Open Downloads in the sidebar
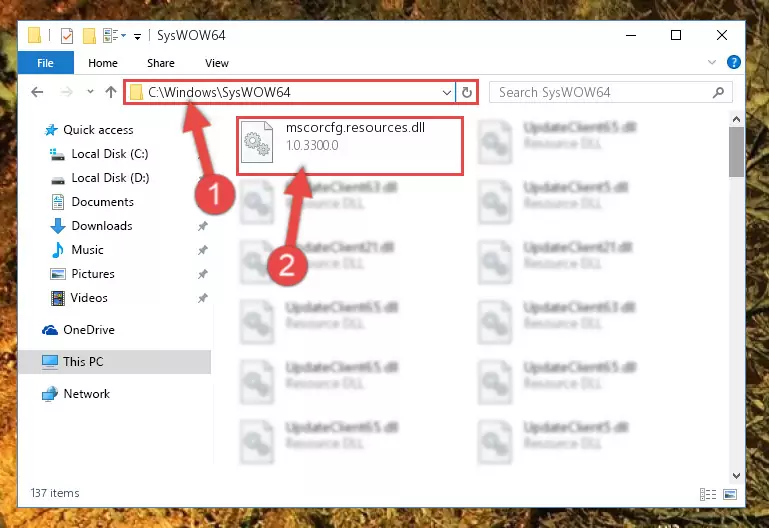Viewport: 769px width, 528px height. [102, 226]
